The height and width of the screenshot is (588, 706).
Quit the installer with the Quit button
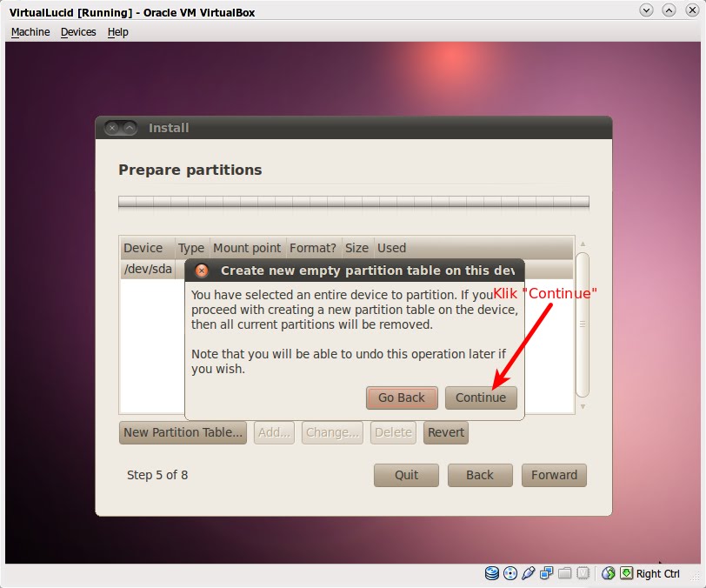coord(406,475)
